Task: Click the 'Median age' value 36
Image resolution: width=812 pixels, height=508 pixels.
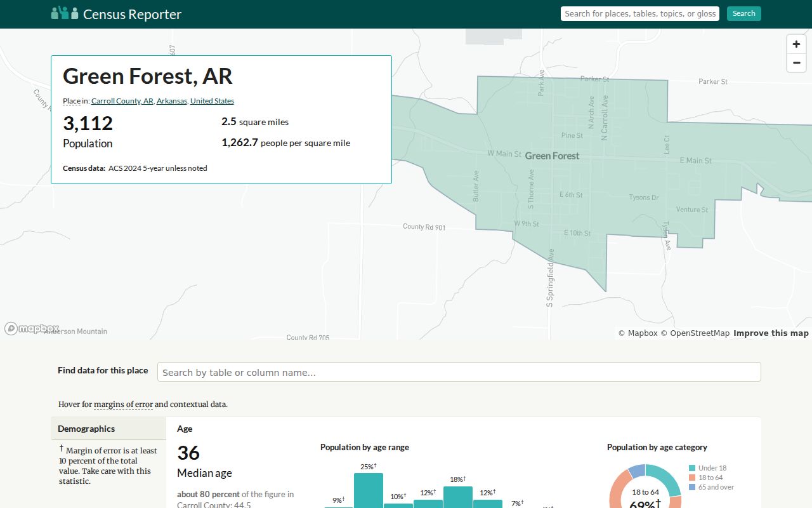Action: click(188, 453)
